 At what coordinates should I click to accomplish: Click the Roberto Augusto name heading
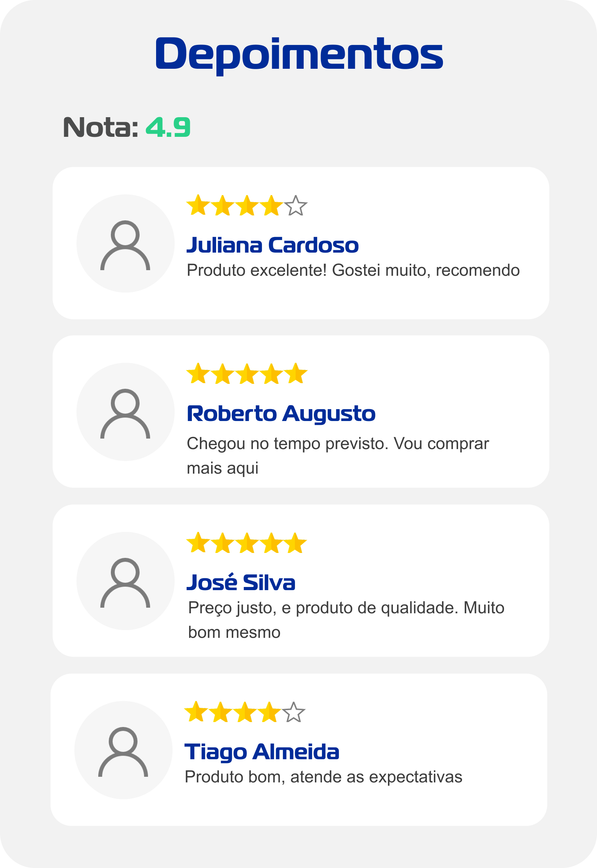click(281, 414)
